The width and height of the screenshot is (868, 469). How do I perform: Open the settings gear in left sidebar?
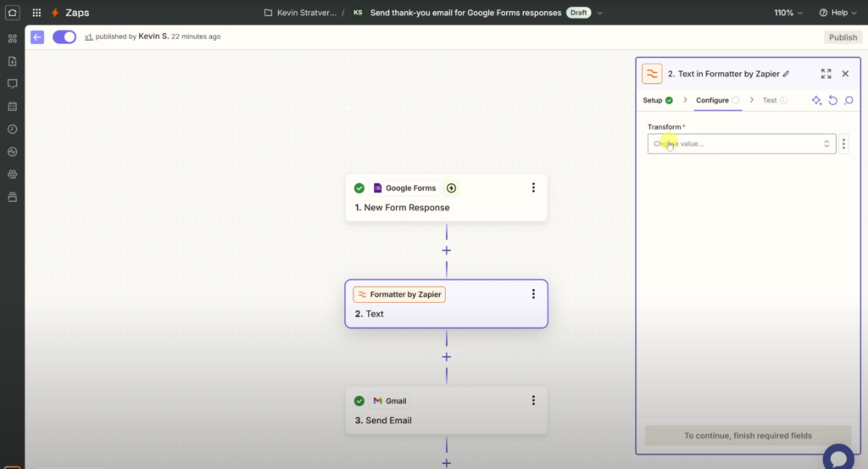12,175
